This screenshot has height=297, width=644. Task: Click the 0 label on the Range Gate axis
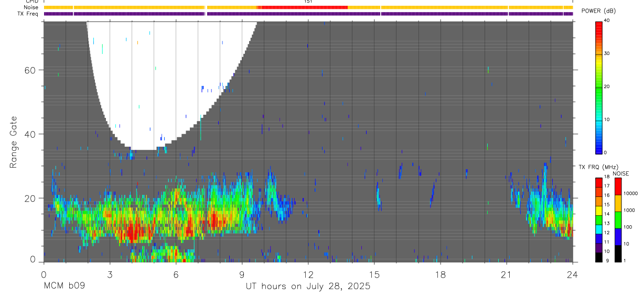(34, 259)
